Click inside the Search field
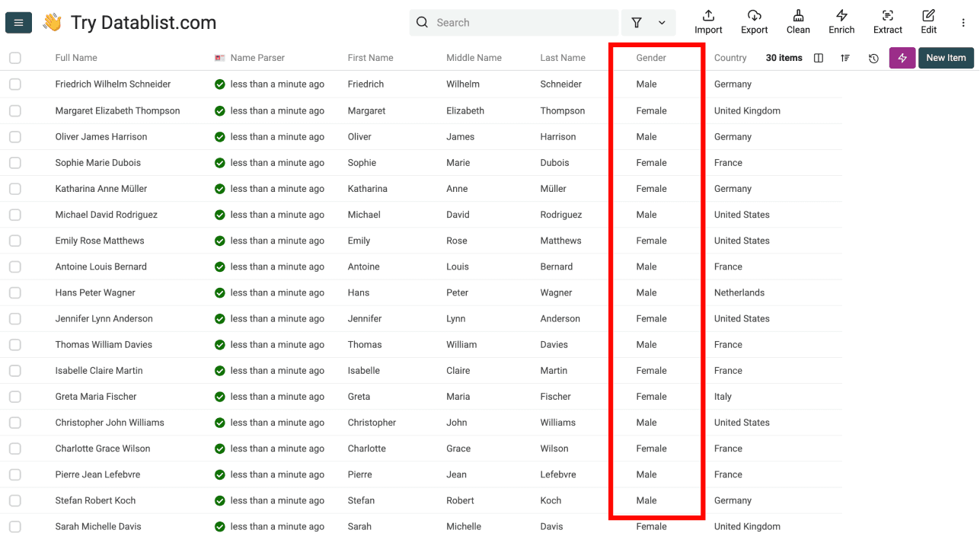Viewport: 980px width, 533px height. 514,22
